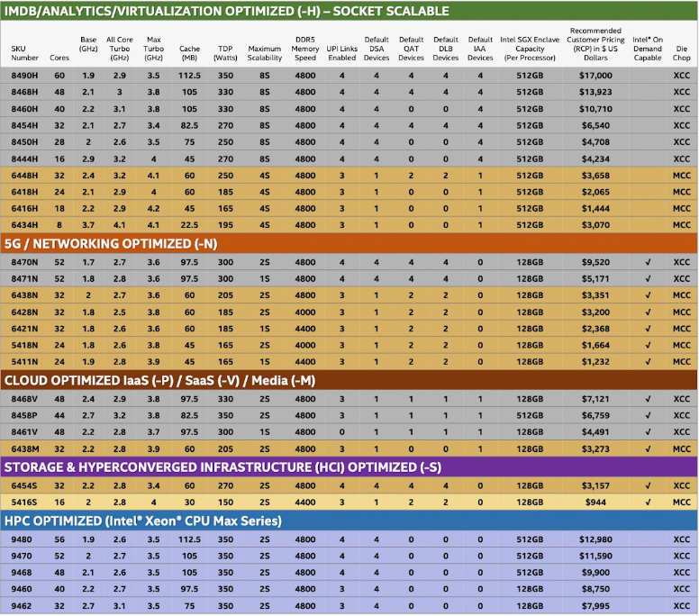Click the 6428N SKU cell
Image resolution: width=699 pixels, height=616 pixels.
click(24, 312)
